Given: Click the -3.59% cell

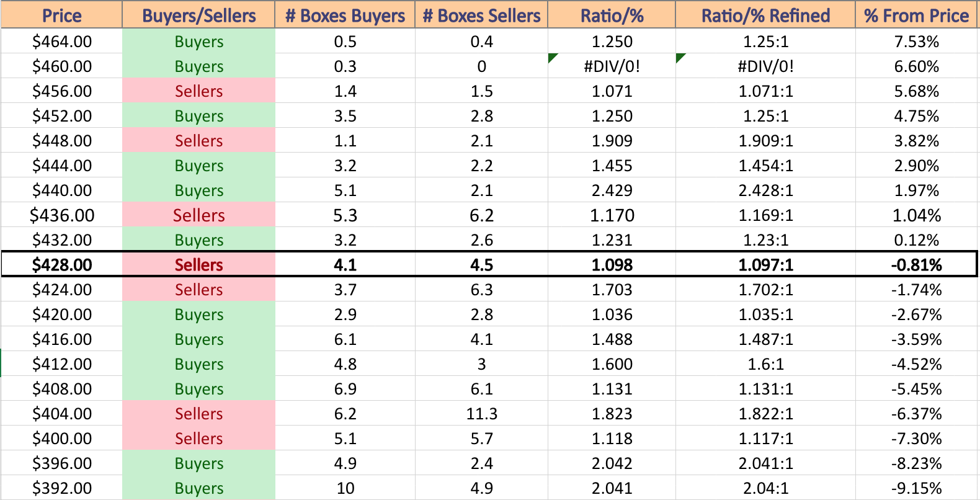Looking at the screenshot, I should (916, 339).
